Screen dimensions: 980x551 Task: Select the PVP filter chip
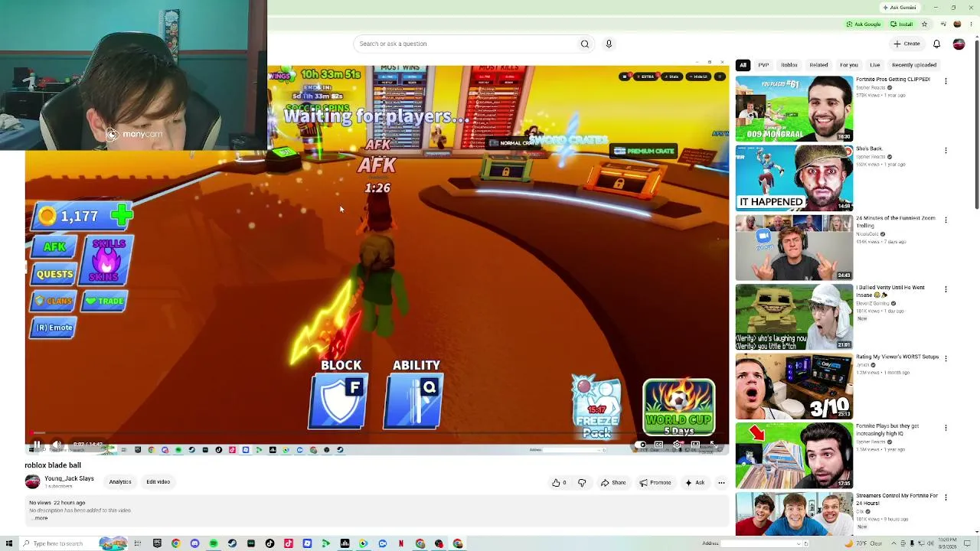pos(763,65)
